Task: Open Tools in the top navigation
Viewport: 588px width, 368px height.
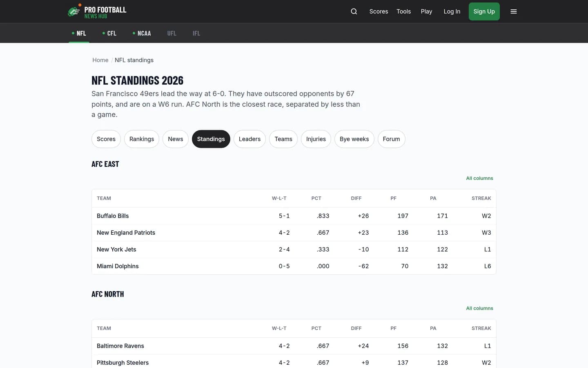Action: (403, 11)
